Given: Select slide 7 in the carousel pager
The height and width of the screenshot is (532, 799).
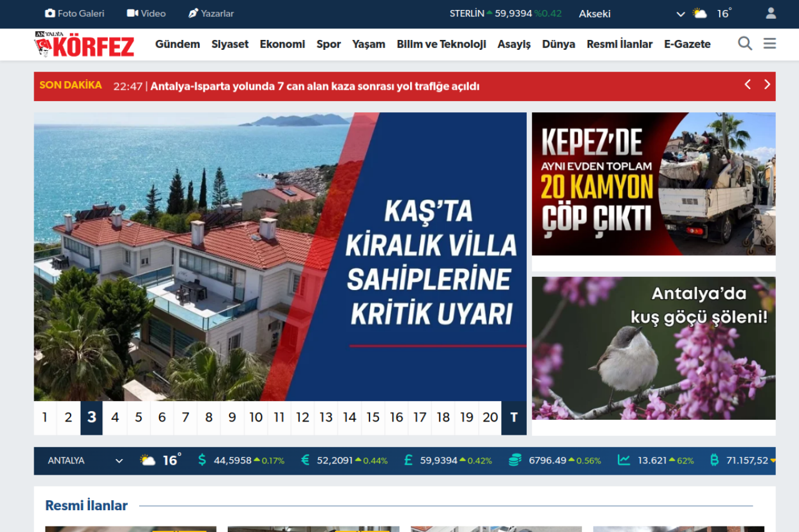Looking at the screenshot, I should (185, 417).
